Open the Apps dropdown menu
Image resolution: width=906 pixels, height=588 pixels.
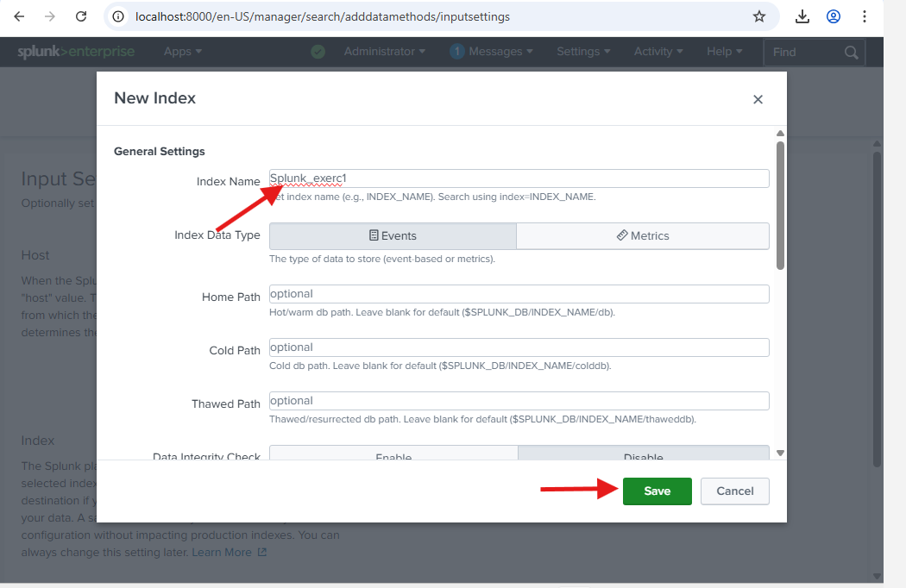pyautogui.click(x=183, y=52)
